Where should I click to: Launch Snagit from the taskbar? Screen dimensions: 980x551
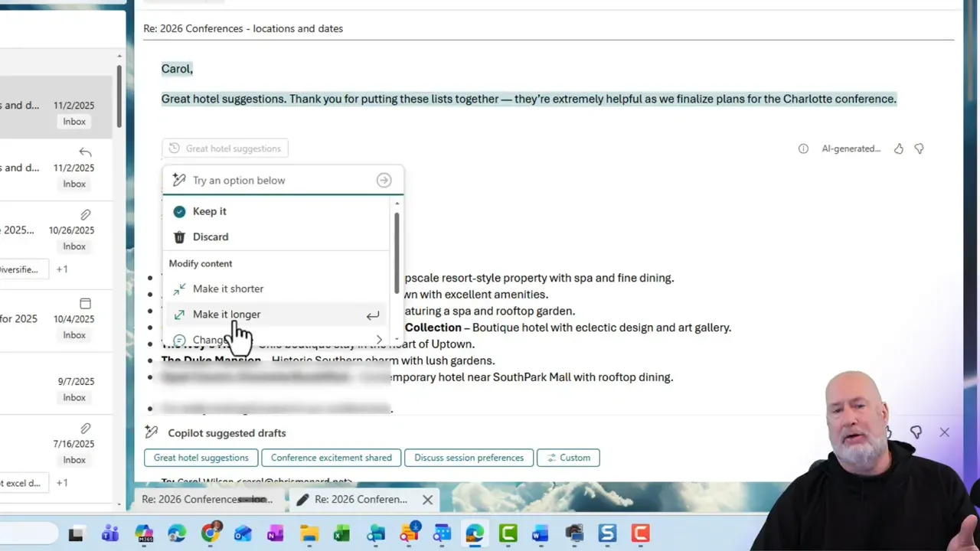click(x=607, y=533)
